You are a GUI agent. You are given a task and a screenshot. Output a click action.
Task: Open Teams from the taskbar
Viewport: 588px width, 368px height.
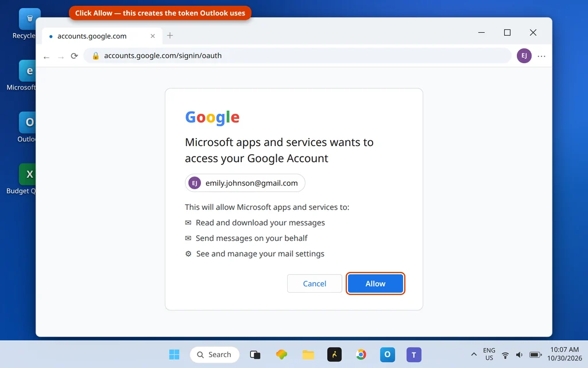(x=413, y=354)
